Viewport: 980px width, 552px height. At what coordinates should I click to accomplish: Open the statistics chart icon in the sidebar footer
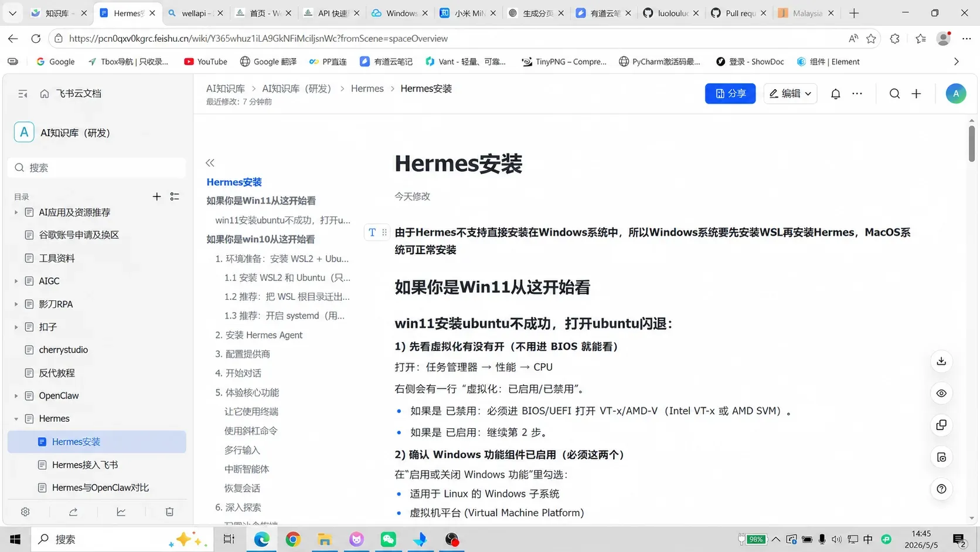click(x=121, y=512)
